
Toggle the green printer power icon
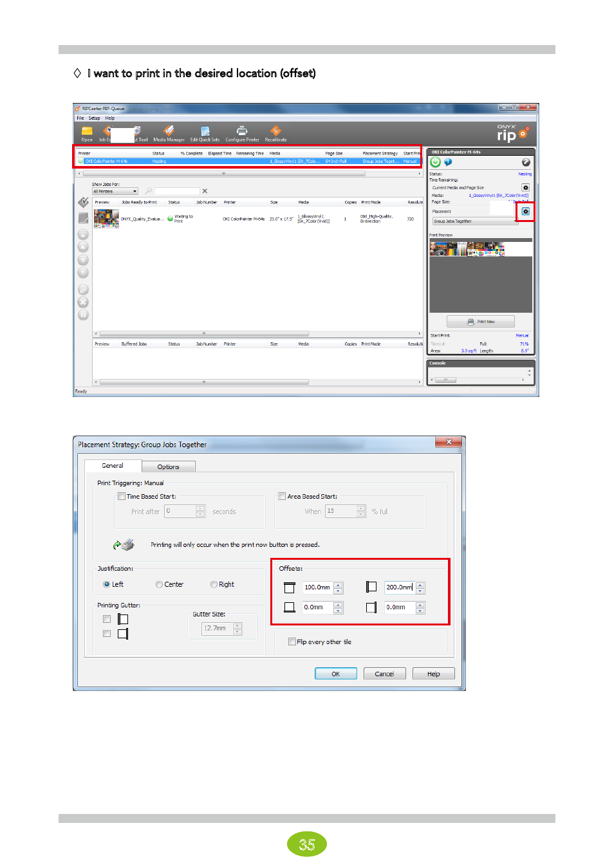point(435,162)
